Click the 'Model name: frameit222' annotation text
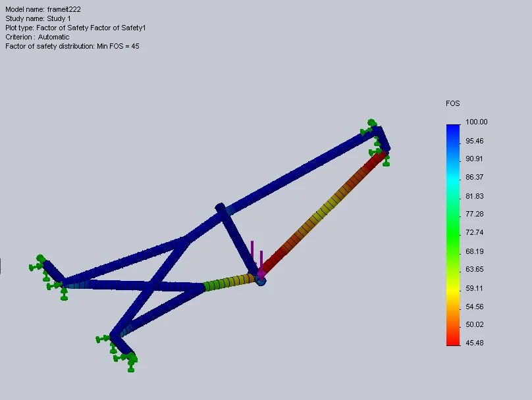 pos(43,9)
